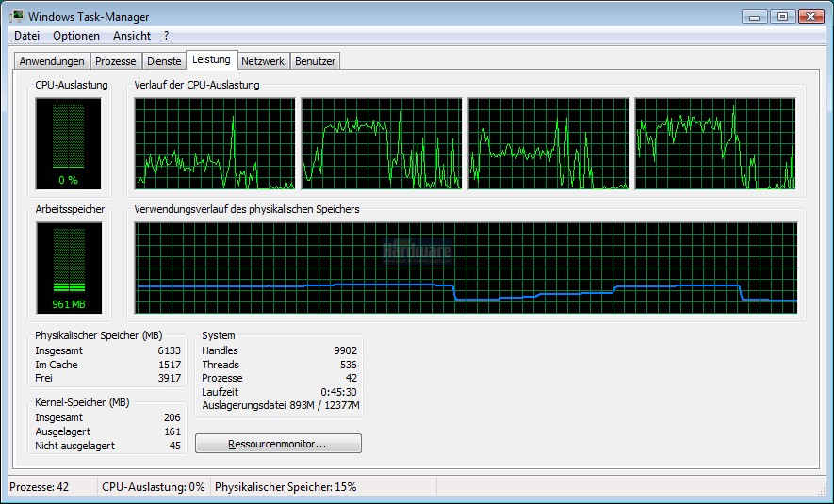Open the Datei menu
Image resolution: width=834 pixels, height=504 pixels.
click(26, 36)
